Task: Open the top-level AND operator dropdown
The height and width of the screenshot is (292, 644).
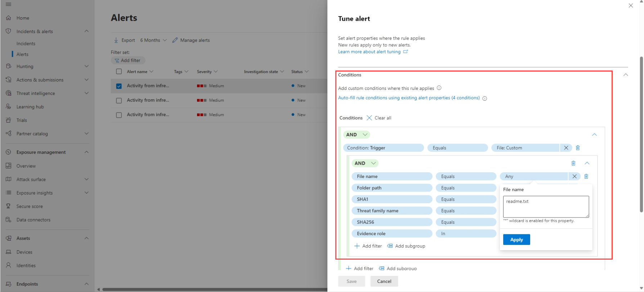Action: tap(357, 134)
